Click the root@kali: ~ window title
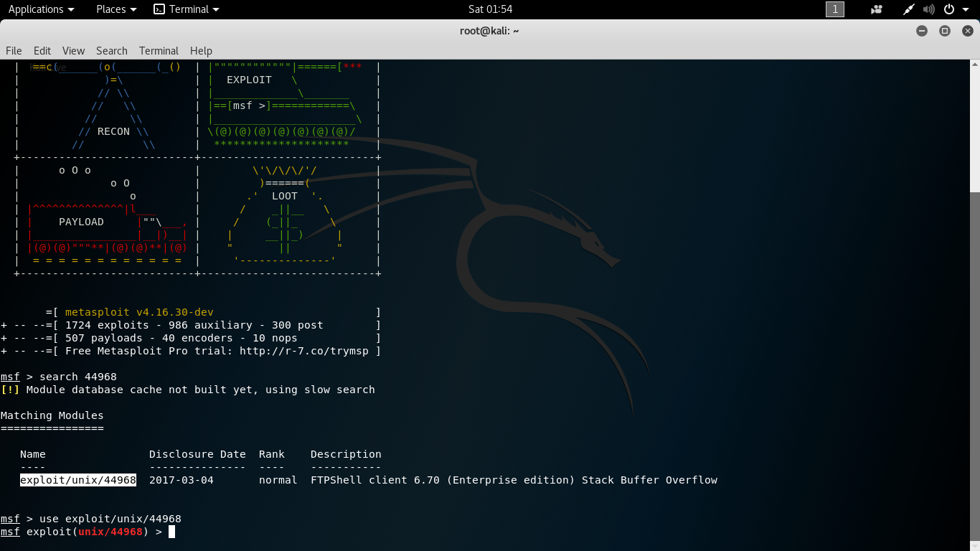This screenshot has height=551, width=980. tap(489, 31)
